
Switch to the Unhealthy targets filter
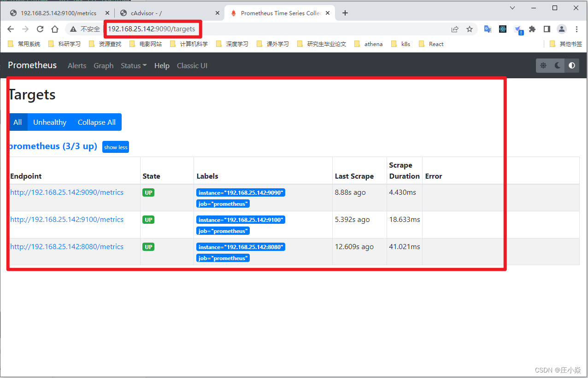click(49, 122)
